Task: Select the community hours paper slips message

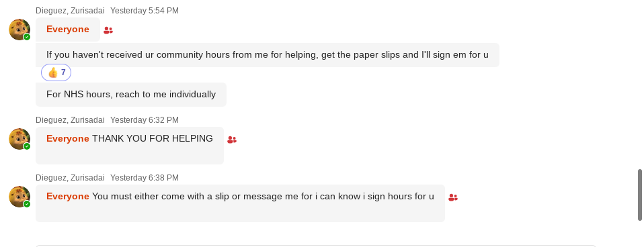Action: coord(268,55)
